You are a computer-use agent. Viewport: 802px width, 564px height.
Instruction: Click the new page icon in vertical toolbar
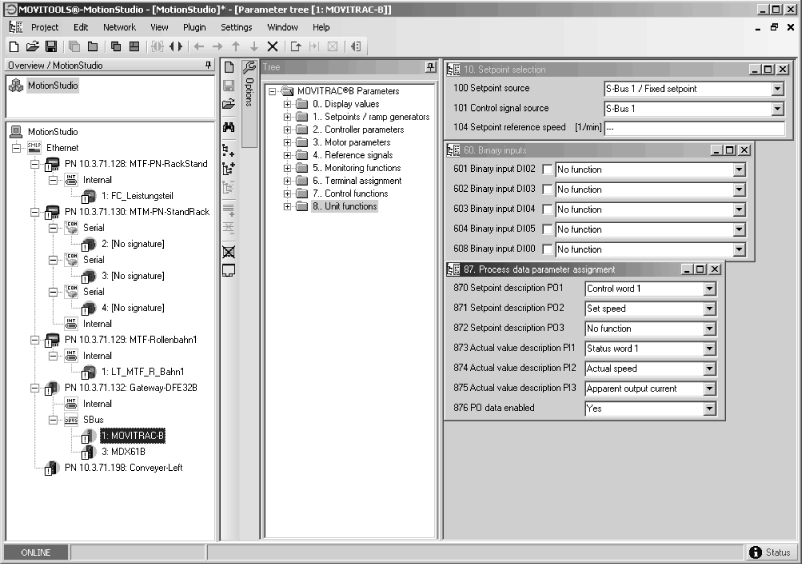coord(229,67)
